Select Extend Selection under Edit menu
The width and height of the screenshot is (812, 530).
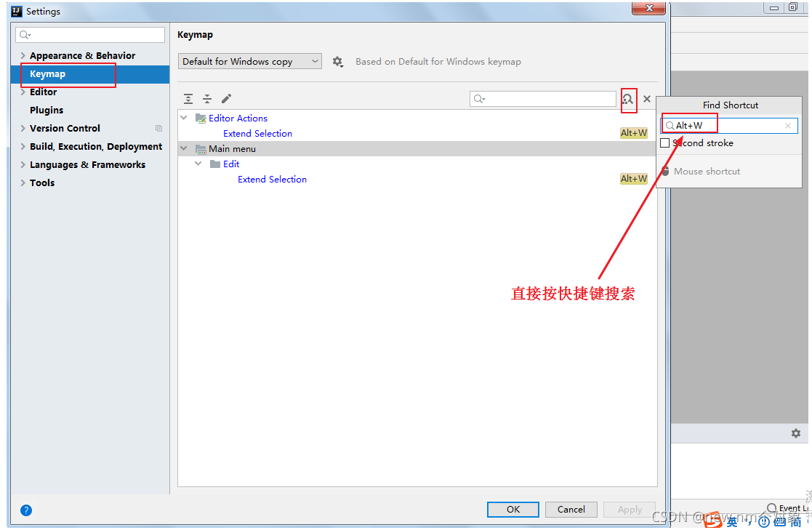click(272, 180)
